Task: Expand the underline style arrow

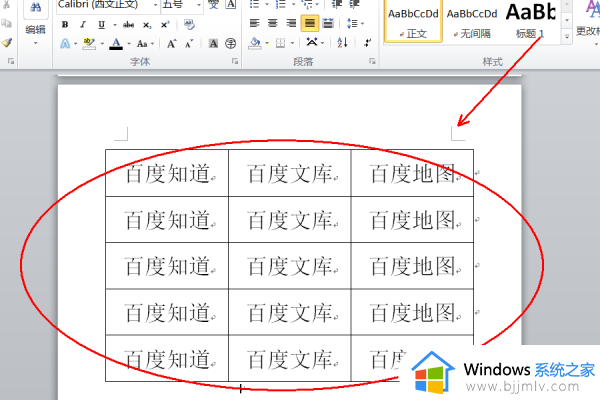Action: coord(114,25)
